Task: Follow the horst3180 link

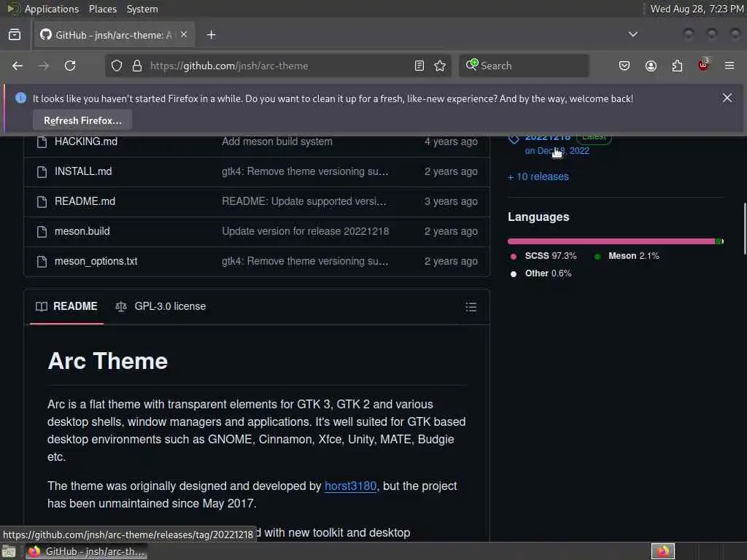Action: coord(350,486)
